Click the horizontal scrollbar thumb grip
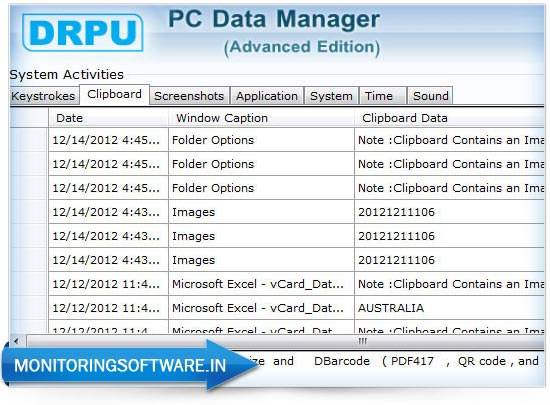 pos(362,341)
